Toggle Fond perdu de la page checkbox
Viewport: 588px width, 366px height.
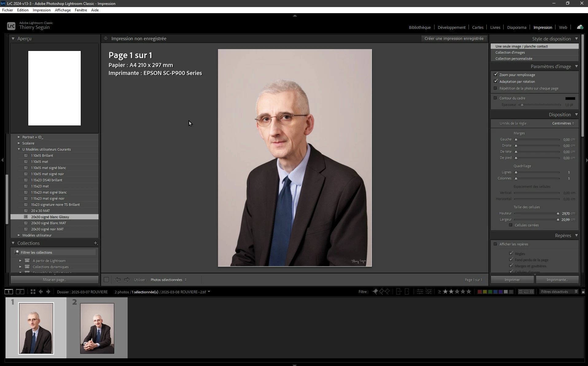click(511, 260)
